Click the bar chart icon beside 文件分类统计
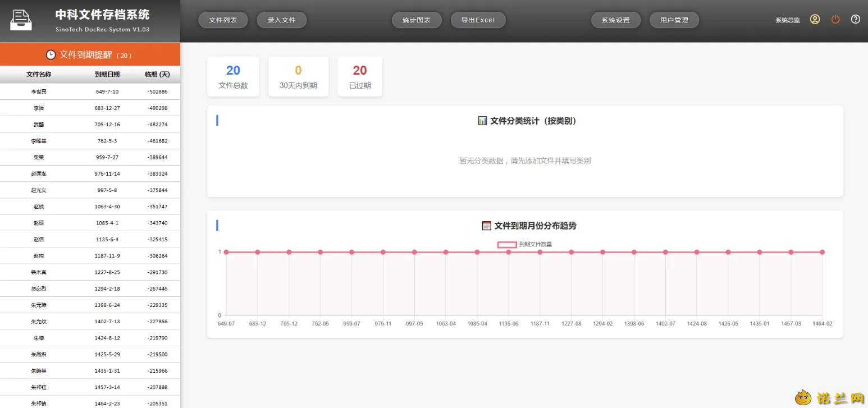Viewport: 868px width, 408px height. point(482,121)
